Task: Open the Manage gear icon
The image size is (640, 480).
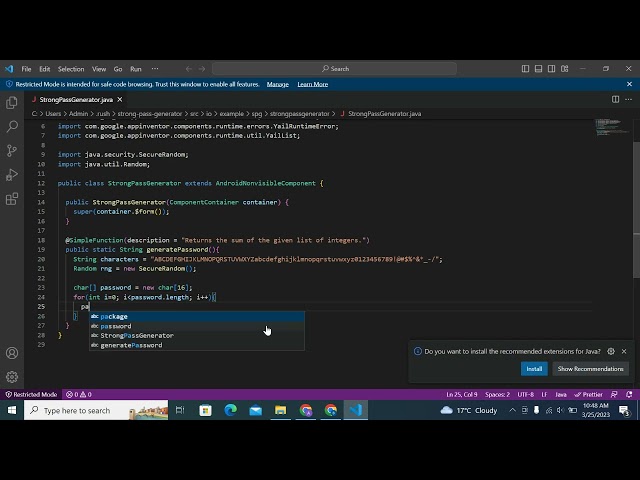Action: [x=12, y=376]
